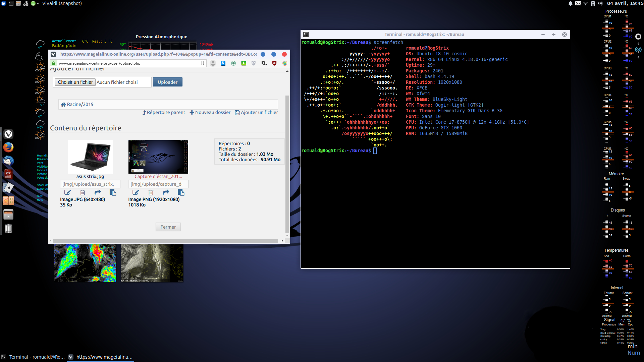This screenshot has height=362, width=644.
Task: Select the capture BBCode field
Action: (x=158, y=184)
